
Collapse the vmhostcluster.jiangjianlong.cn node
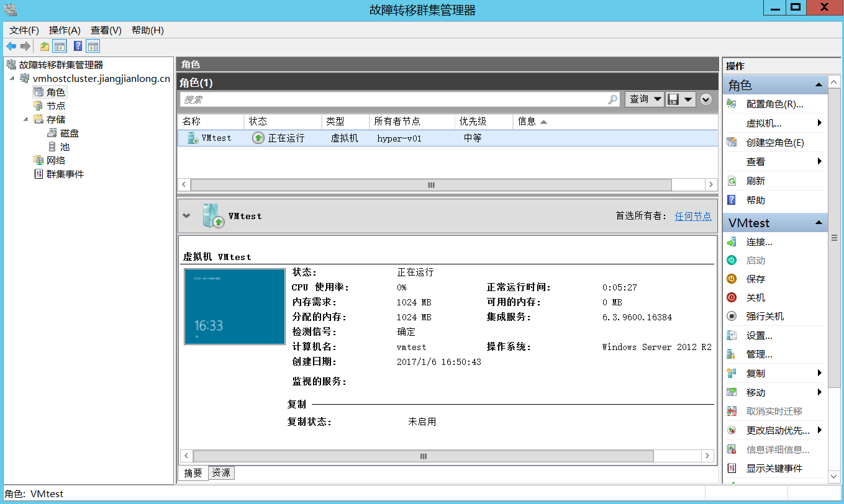(x=12, y=79)
